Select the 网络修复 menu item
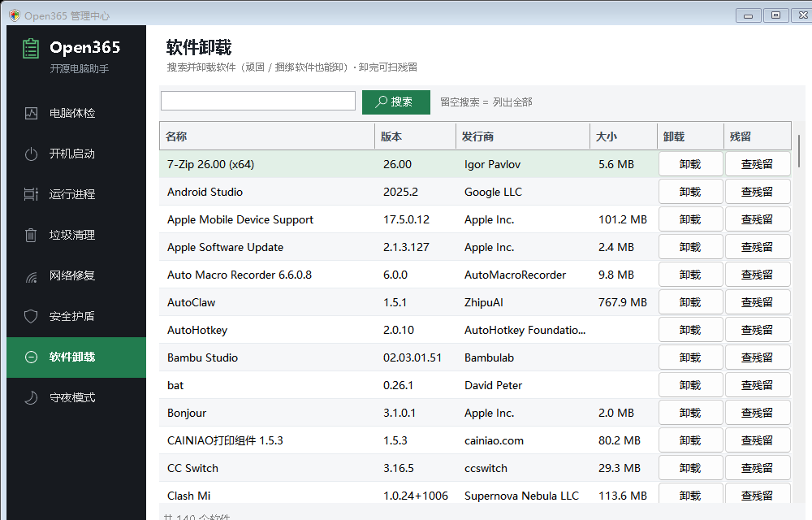This screenshot has height=520, width=812. (x=76, y=275)
